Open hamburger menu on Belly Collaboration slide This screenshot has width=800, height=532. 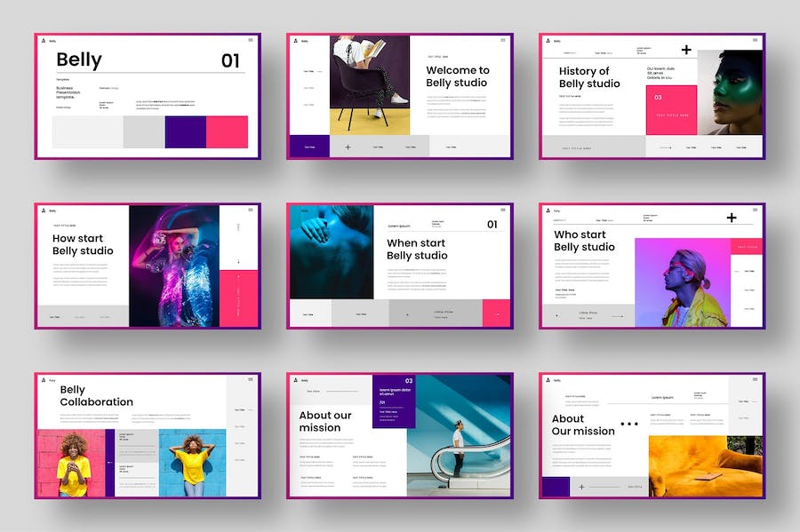tap(251, 380)
